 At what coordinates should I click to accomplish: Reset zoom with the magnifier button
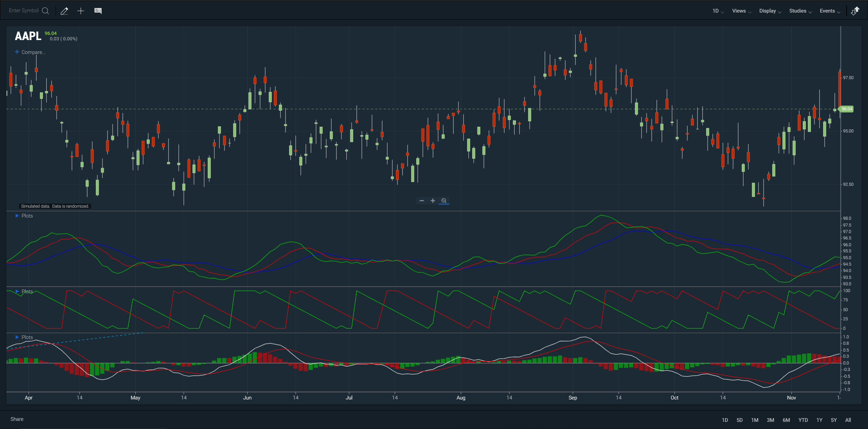tap(444, 201)
